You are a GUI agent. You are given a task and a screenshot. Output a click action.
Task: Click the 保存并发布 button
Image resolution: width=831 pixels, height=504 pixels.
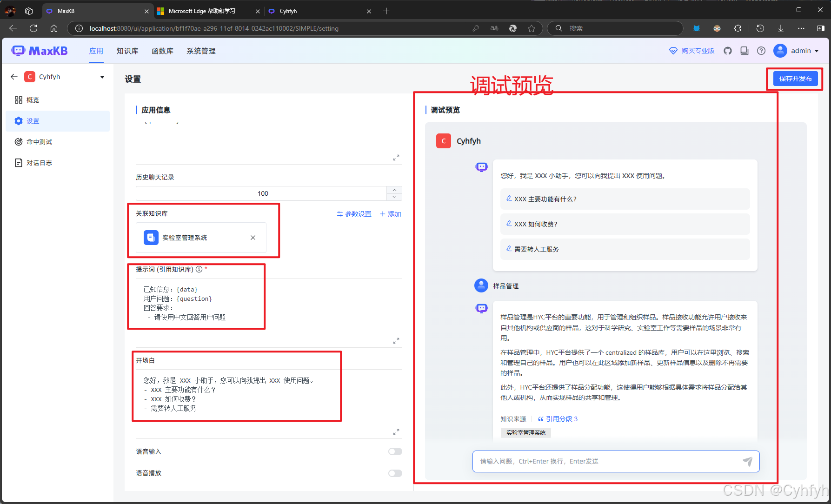click(795, 79)
